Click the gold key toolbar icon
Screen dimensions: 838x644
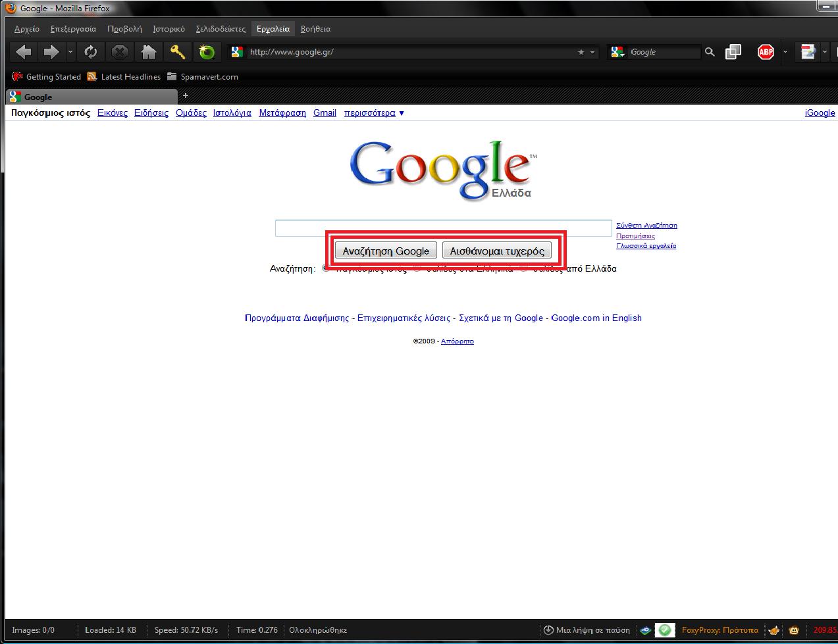click(178, 52)
